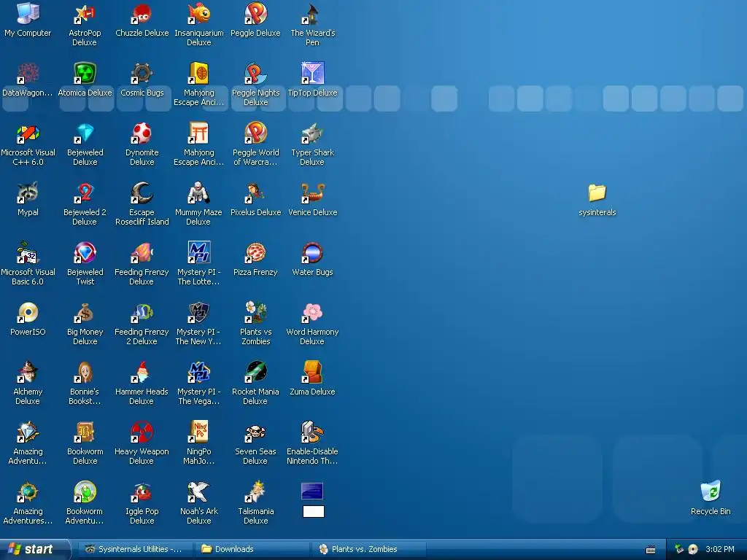Open the Recycle Bin
747x560 pixels.
[x=711, y=492]
